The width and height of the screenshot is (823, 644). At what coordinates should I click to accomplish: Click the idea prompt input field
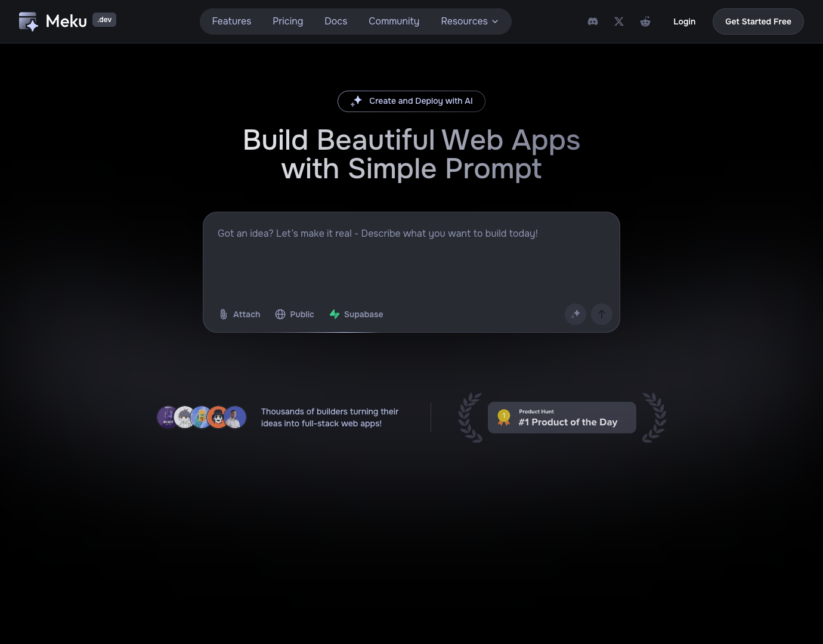pyautogui.click(x=411, y=256)
